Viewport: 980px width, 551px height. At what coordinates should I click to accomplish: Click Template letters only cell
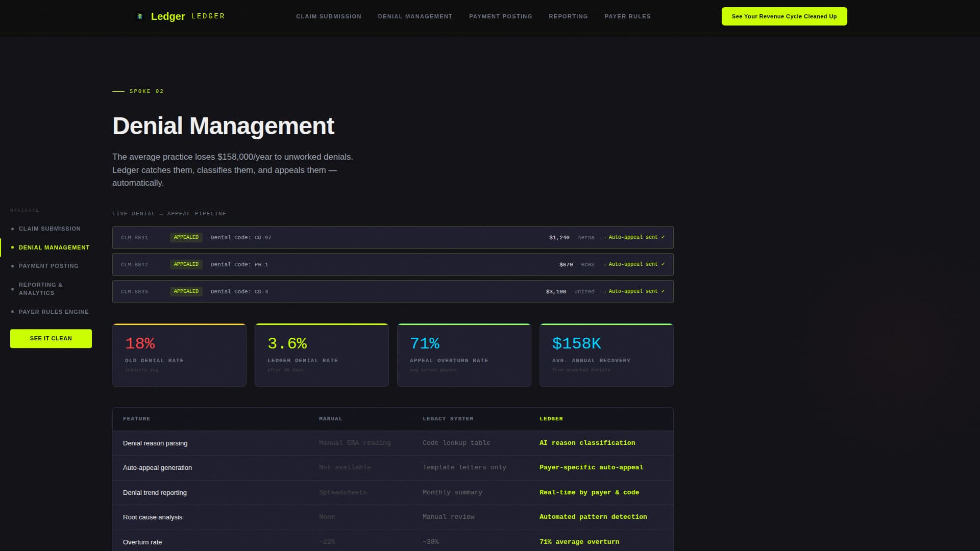coord(464,467)
